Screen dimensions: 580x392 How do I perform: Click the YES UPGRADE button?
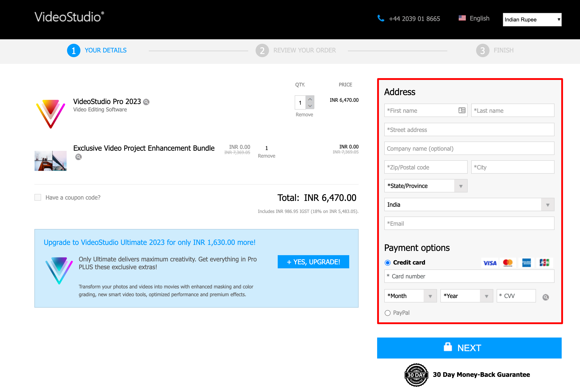(314, 261)
